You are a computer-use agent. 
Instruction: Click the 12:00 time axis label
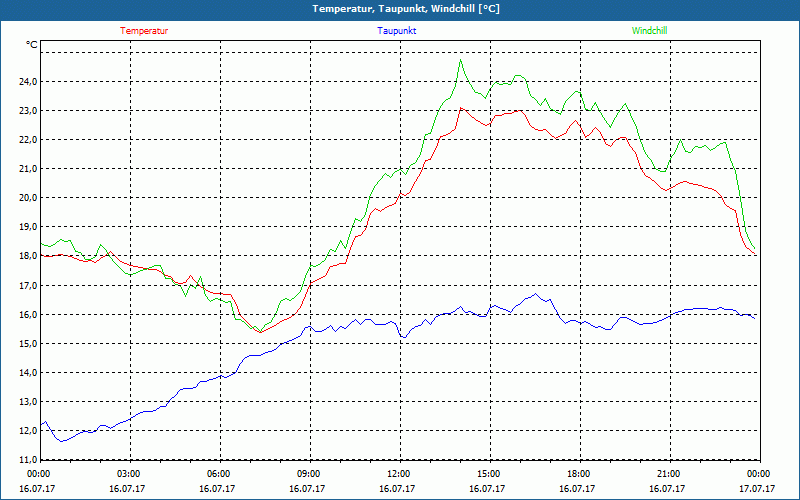point(398,474)
